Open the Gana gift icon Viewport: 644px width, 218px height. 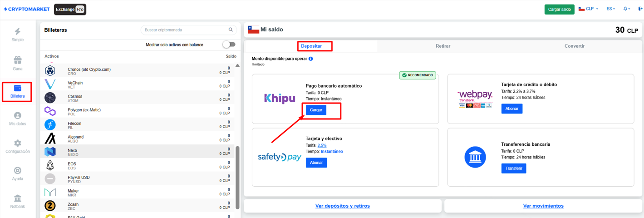coord(18,60)
